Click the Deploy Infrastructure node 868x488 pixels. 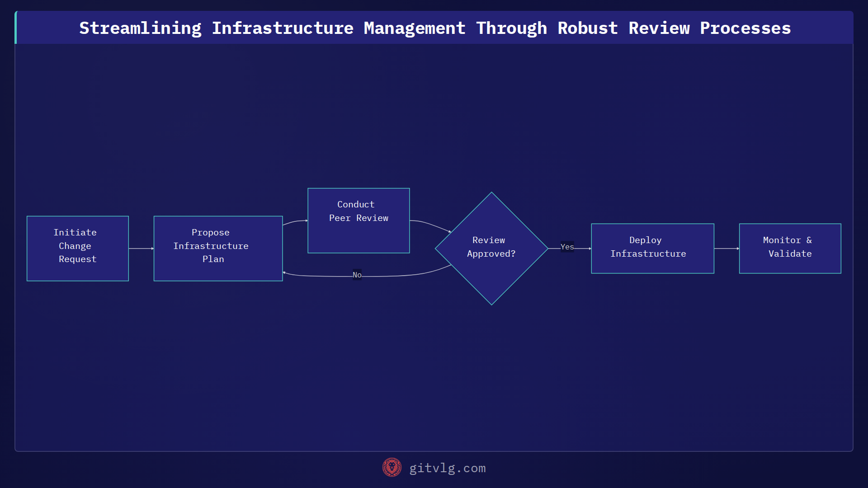tap(652, 249)
